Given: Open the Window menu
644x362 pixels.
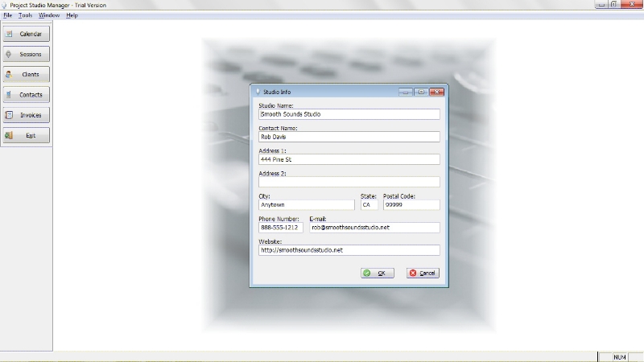Looking at the screenshot, I should tap(49, 15).
